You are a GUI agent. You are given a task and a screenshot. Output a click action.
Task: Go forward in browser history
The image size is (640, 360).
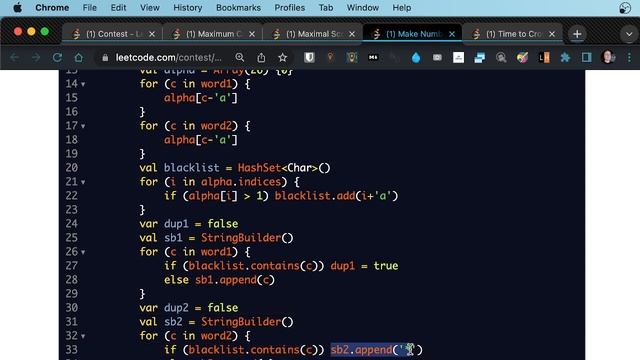point(36,58)
